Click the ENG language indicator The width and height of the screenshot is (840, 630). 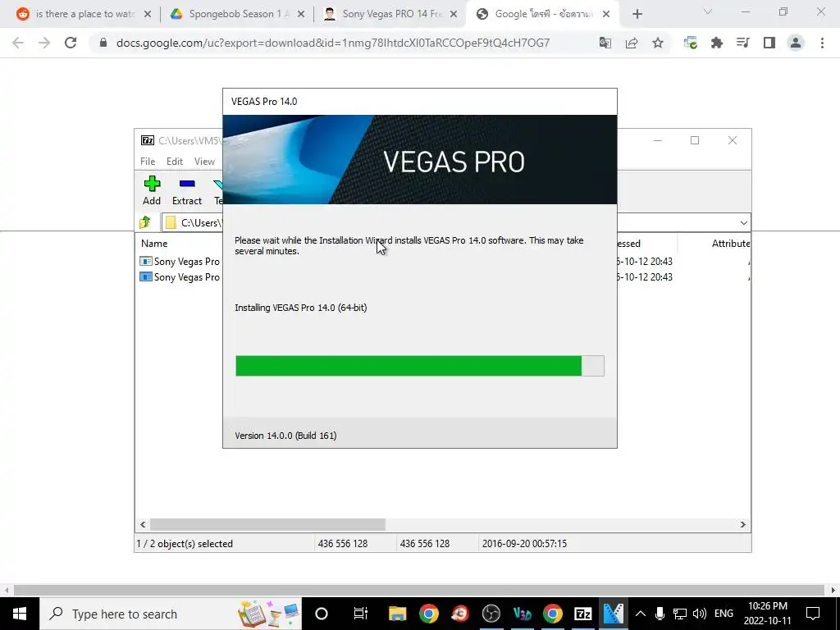(x=724, y=614)
